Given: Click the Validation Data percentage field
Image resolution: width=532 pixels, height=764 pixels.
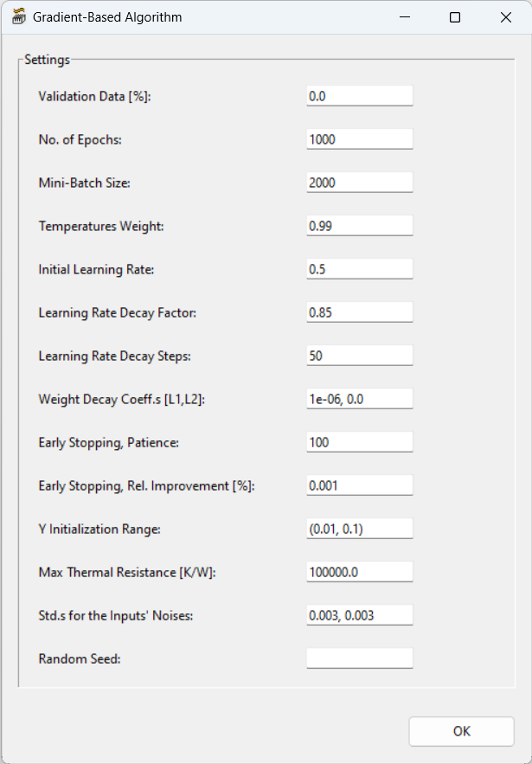Looking at the screenshot, I should pyautogui.click(x=359, y=95).
